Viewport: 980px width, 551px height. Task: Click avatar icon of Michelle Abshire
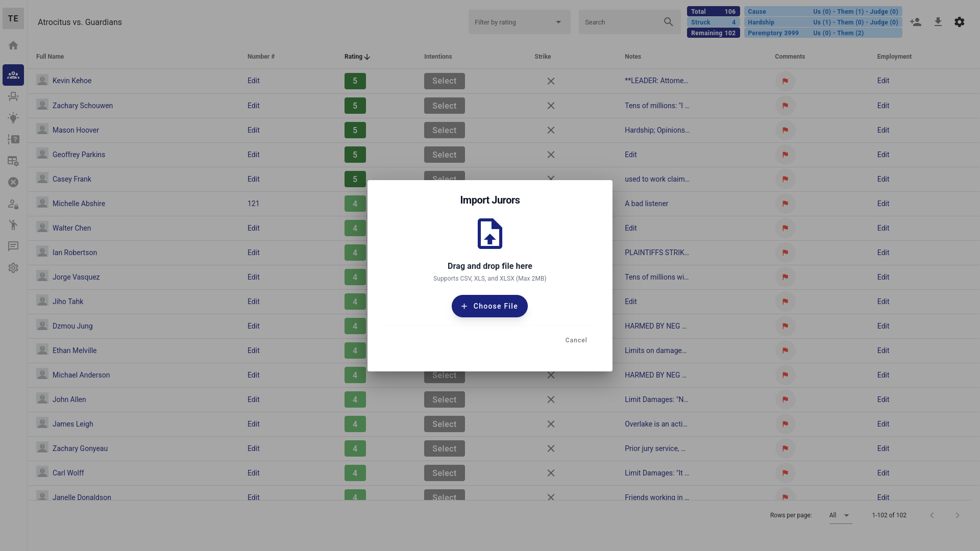42,203
